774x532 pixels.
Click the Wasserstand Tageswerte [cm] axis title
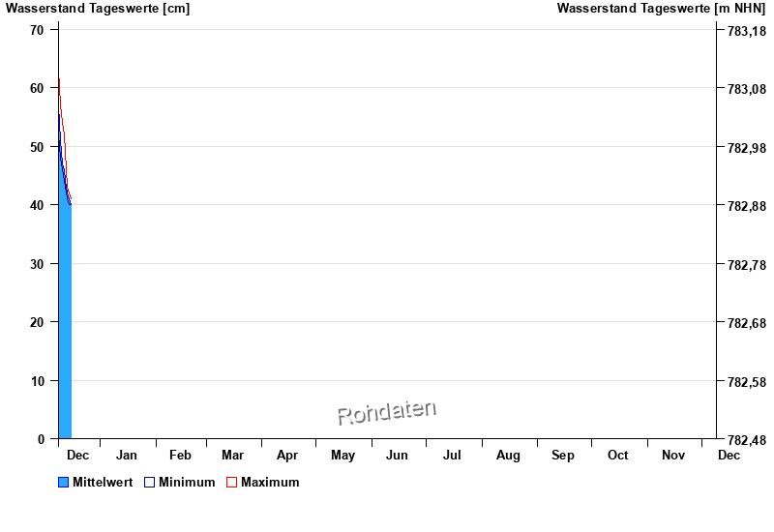pyautogui.click(x=98, y=9)
